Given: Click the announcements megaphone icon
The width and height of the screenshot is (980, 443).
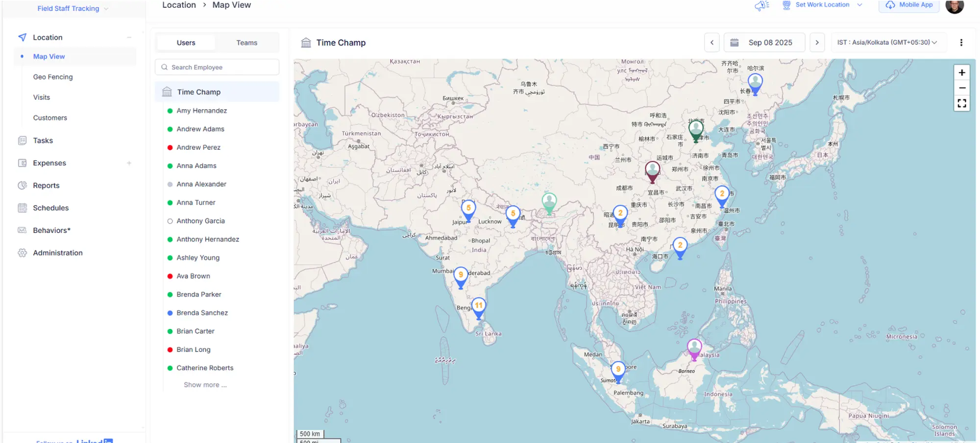Looking at the screenshot, I should [761, 5].
